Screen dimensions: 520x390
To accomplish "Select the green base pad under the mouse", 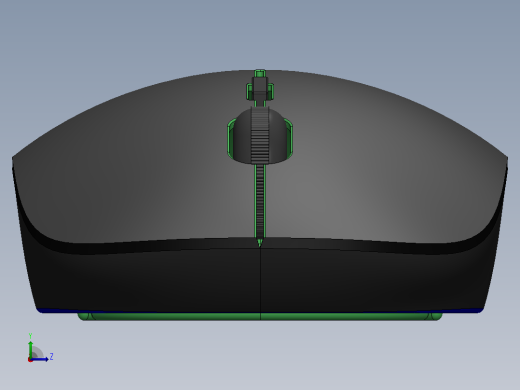I will 260,316.
